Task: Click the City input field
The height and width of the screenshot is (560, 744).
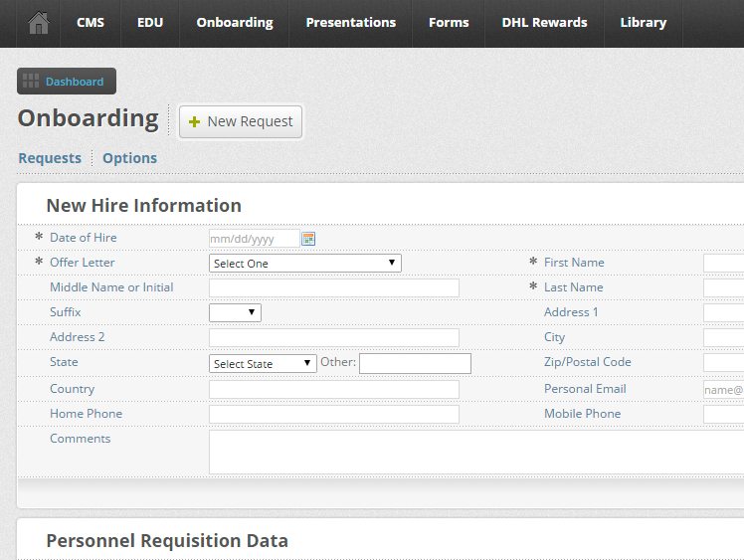Action: click(723, 338)
